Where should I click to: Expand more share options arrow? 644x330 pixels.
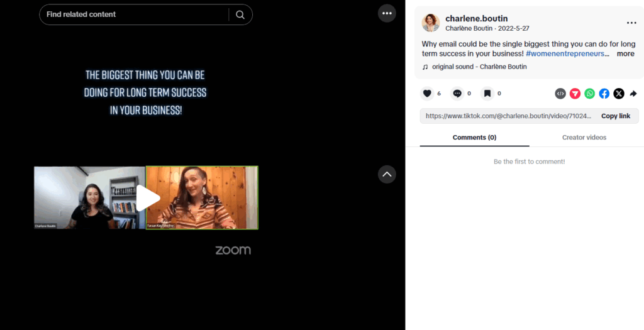[x=633, y=94]
